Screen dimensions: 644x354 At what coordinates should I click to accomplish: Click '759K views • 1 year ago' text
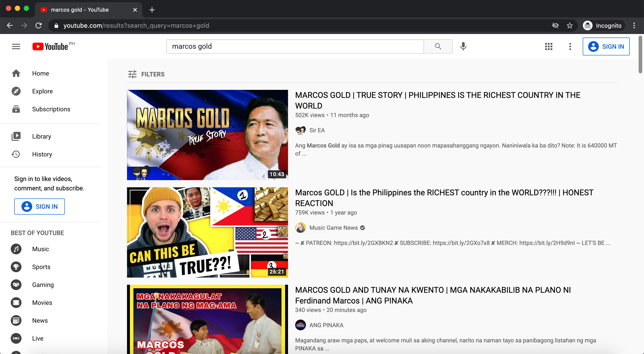coord(326,213)
